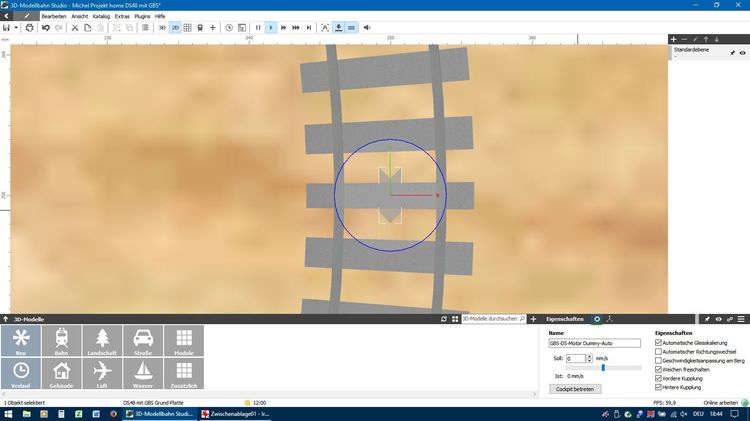Open the Plugins menu

(x=142, y=16)
